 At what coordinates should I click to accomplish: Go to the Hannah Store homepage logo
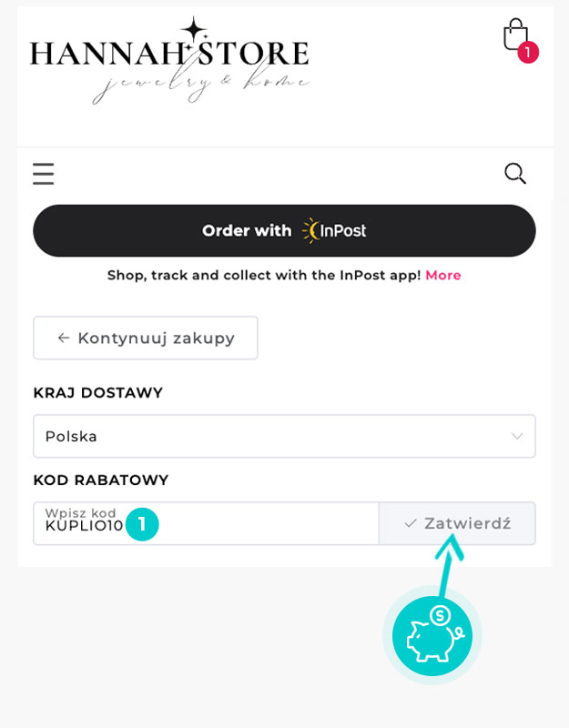tap(169, 60)
